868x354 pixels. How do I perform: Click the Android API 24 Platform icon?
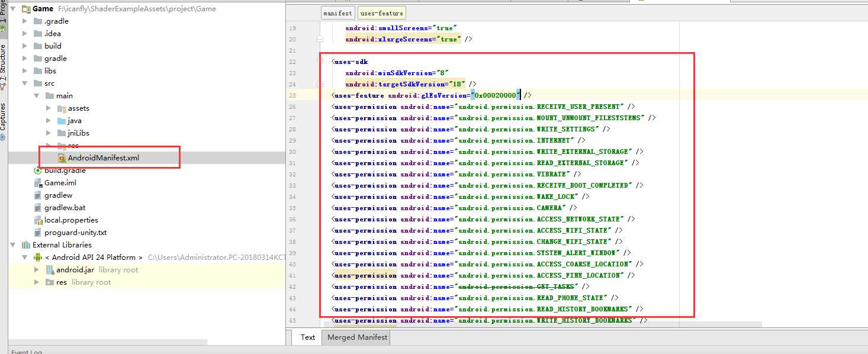click(x=38, y=258)
